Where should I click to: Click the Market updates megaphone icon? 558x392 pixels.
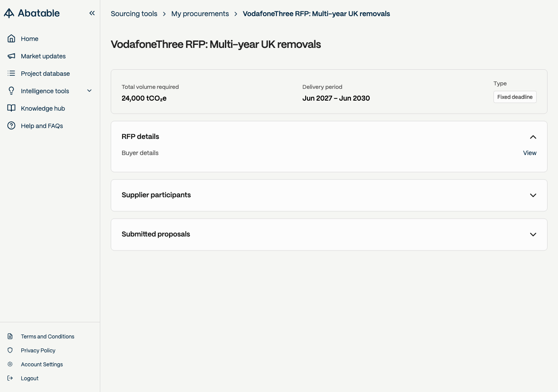[11, 56]
